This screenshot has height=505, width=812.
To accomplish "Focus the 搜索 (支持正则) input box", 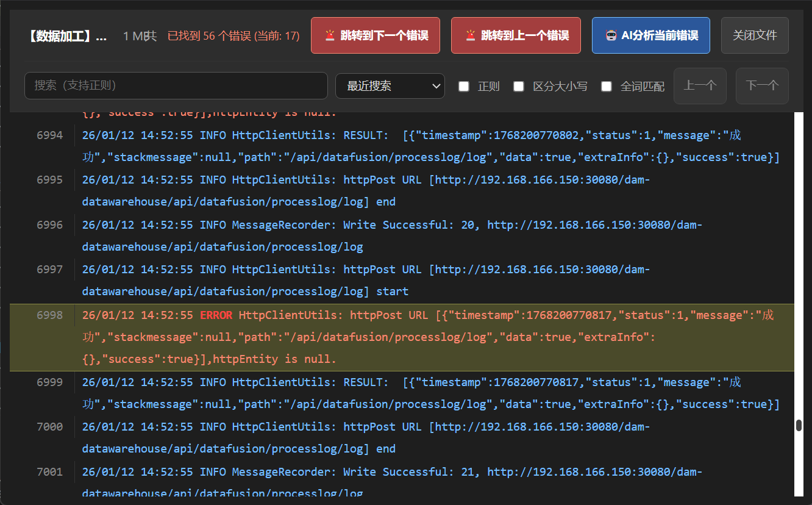I will [176, 85].
